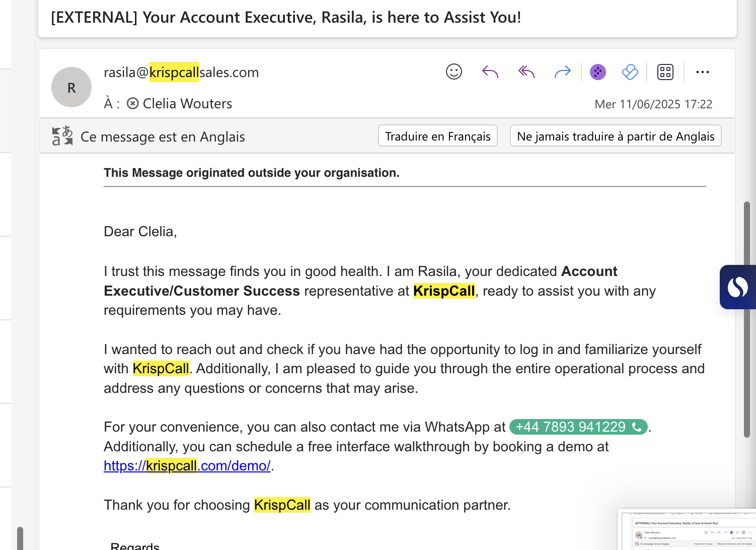Click the Reply All double-arrow icon
The height and width of the screenshot is (550, 756).
(526, 72)
